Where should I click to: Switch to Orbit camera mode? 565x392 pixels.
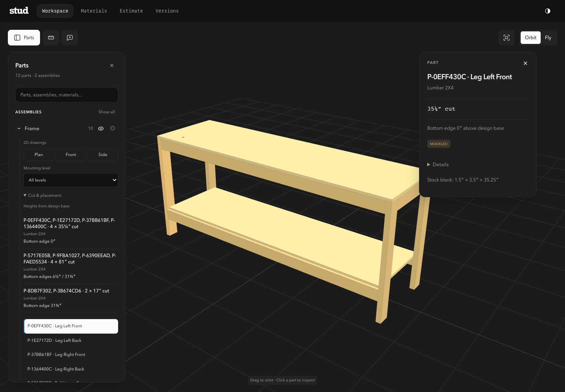click(x=530, y=38)
